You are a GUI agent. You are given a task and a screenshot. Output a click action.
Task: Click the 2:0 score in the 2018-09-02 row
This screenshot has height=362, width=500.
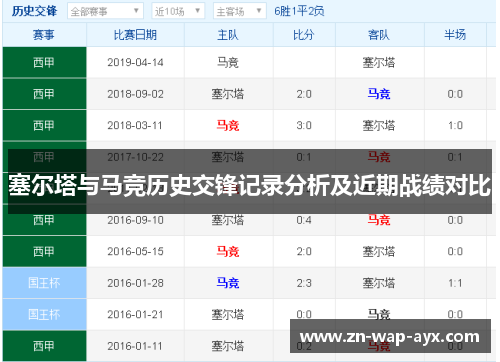[304, 94]
